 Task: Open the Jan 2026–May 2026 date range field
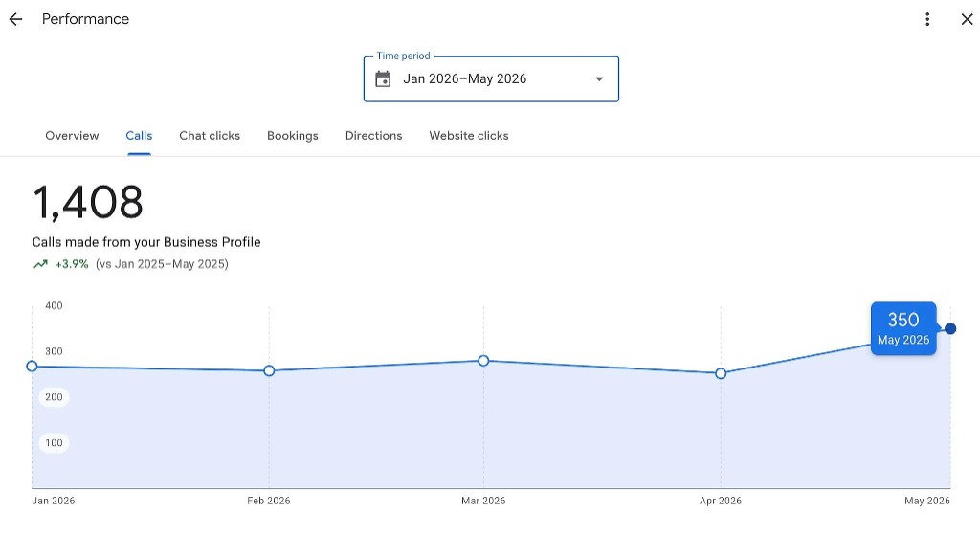click(x=491, y=79)
